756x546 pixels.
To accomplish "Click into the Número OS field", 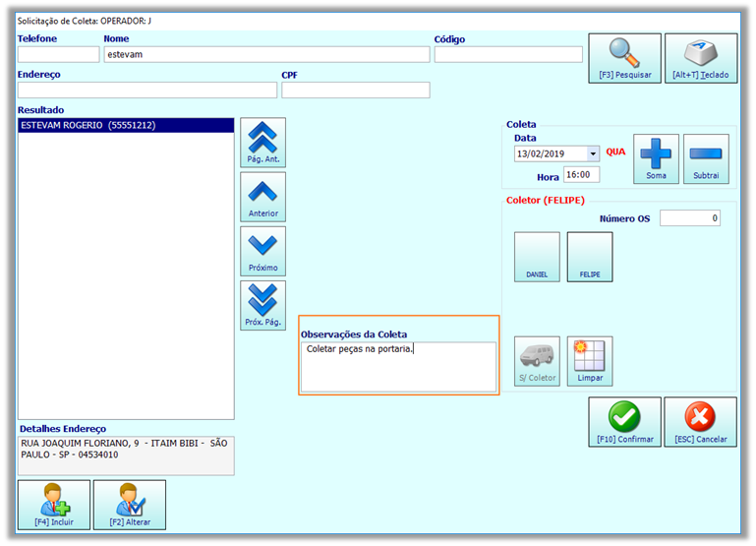I will coord(690,218).
